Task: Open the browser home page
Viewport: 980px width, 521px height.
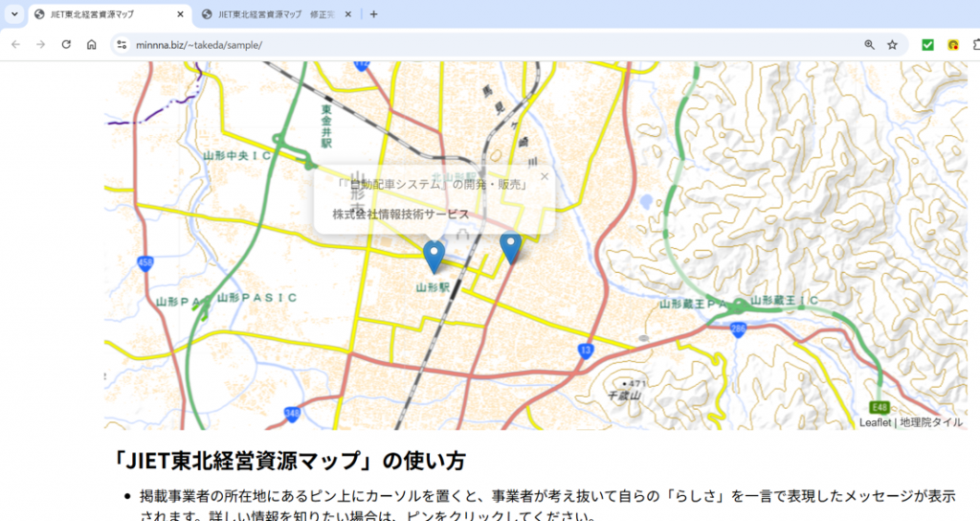Action: click(91, 44)
